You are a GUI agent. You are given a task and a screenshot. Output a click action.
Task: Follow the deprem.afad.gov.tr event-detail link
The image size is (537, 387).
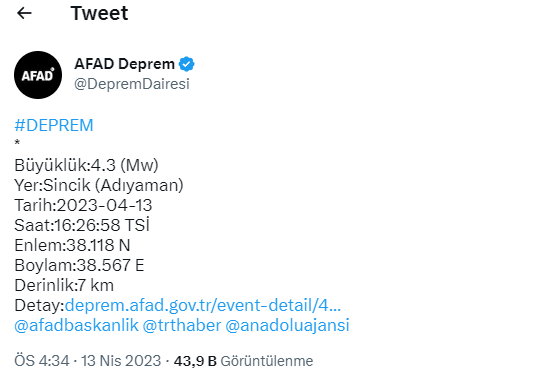pos(203,305)
